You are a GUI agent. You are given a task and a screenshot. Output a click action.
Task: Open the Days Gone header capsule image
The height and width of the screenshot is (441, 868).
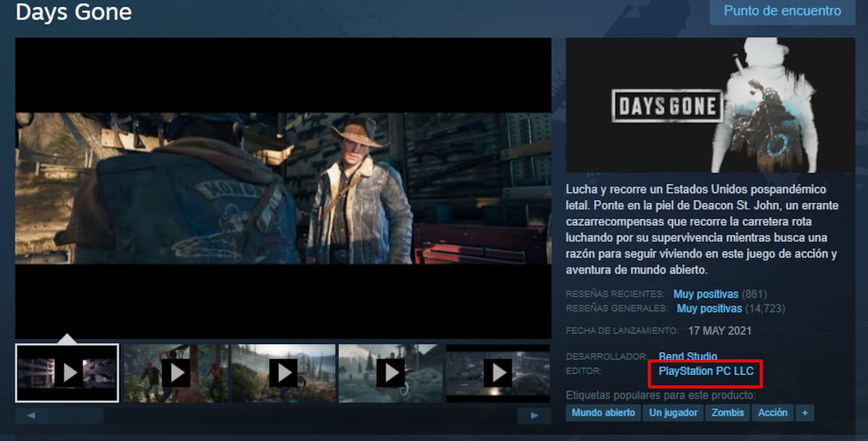point(710,105)
